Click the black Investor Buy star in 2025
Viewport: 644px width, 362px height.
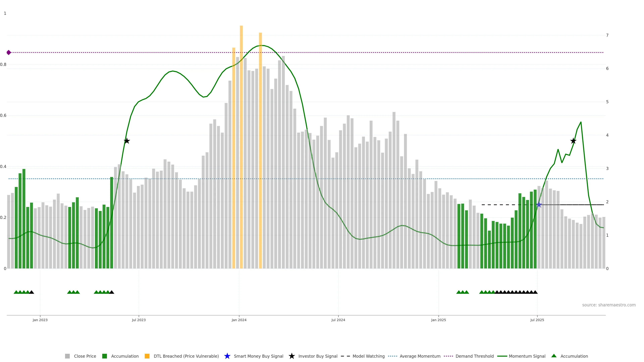(573, 141)
